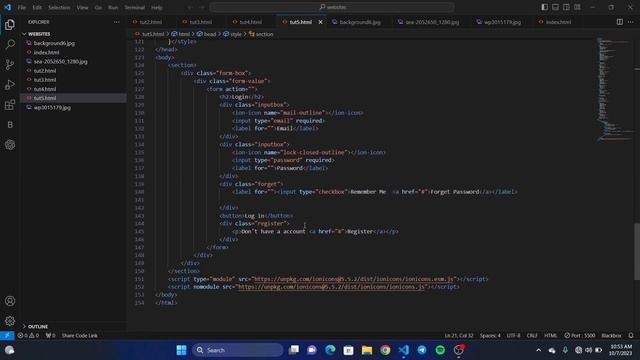Open wp3015179.jpg in Explorer

point(52,108)
